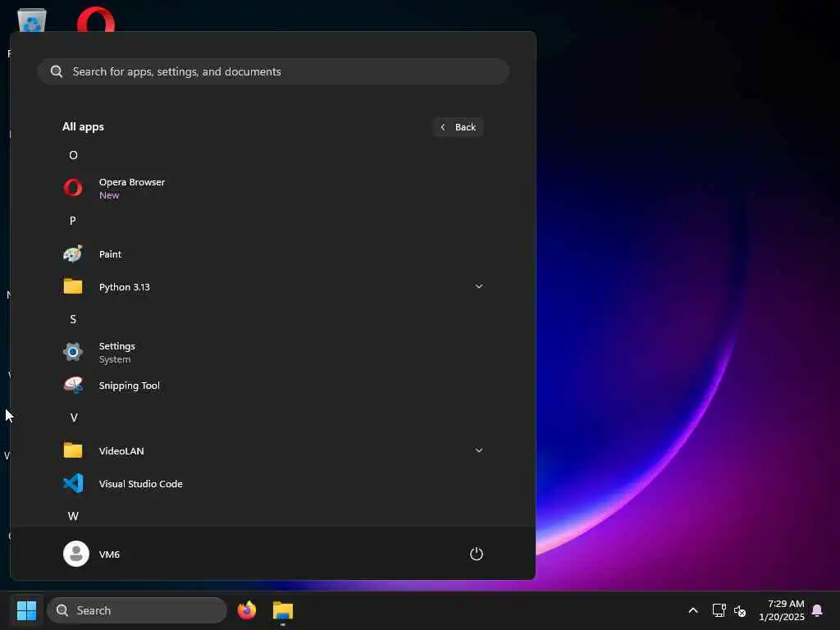
Task: Click the magnifier in the Start search bar
Action: (57, 71)
